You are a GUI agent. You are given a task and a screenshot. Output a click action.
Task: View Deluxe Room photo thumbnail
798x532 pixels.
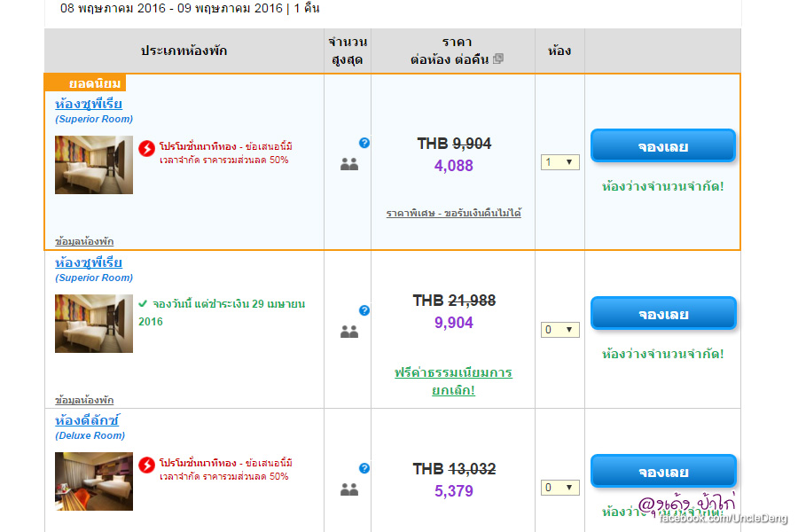pos(94,481)
